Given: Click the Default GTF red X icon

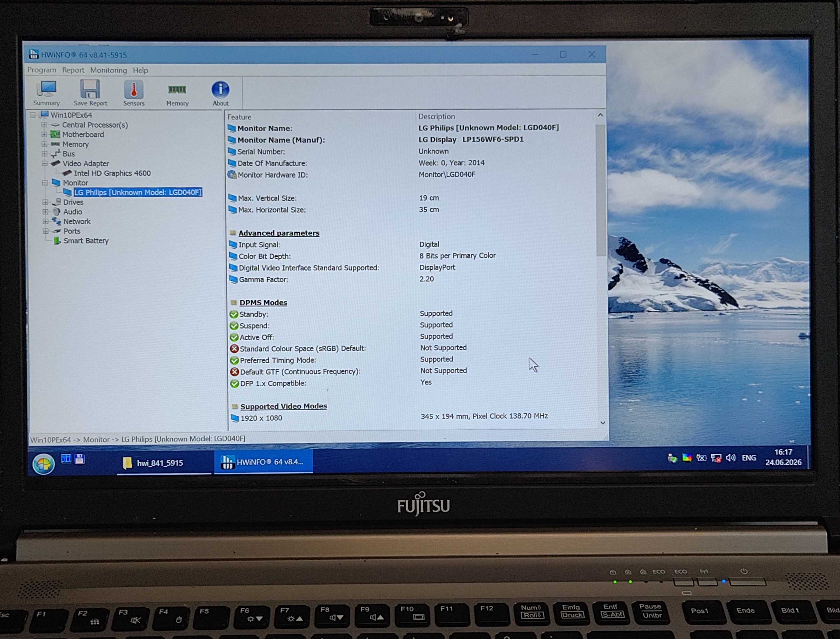Looking at the screenshot, I should [x=235, y=371].
